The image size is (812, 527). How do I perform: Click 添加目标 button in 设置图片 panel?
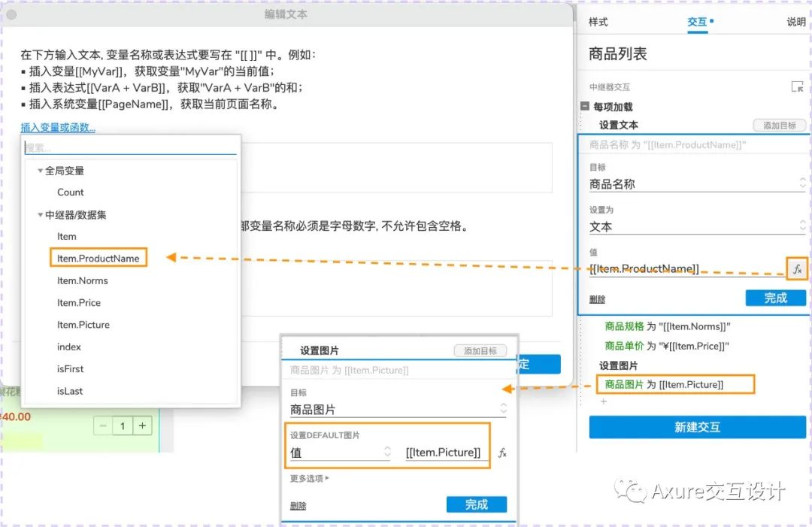click(480, 351)
